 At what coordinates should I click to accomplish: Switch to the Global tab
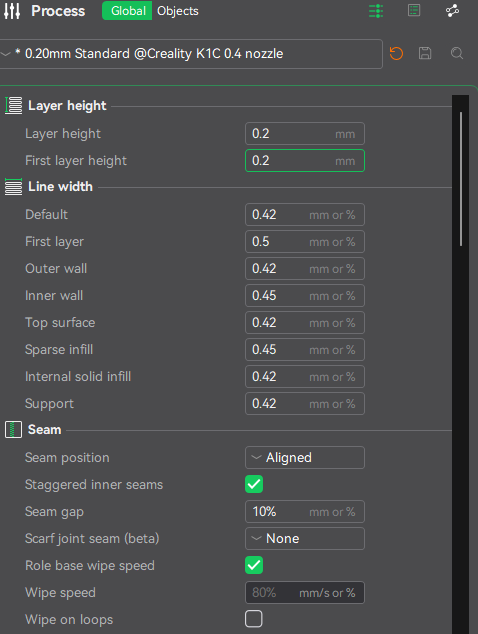[x=128, y=11]
